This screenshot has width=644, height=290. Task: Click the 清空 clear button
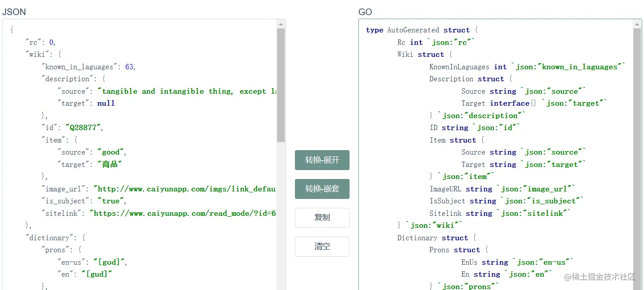click(x=322, y=246)
